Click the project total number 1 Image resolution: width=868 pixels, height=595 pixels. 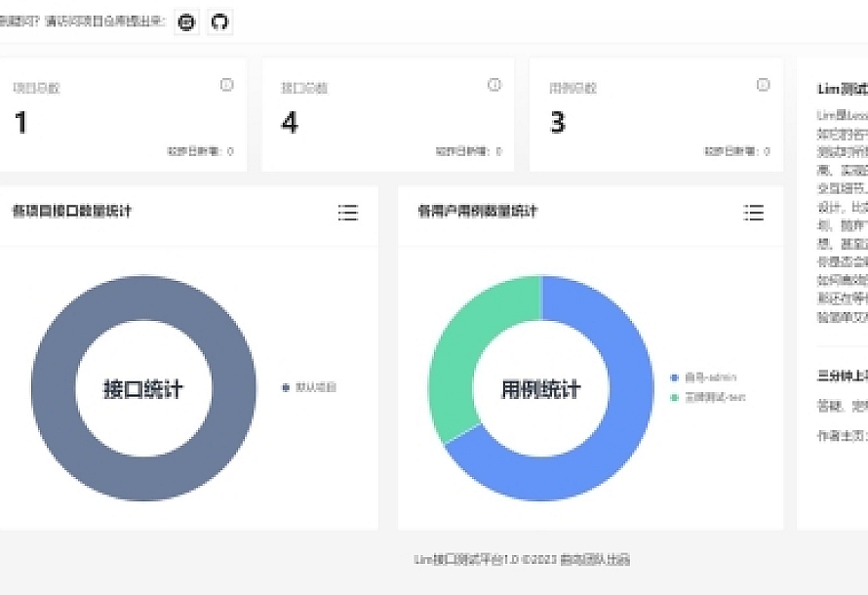[x=20, y=123]
